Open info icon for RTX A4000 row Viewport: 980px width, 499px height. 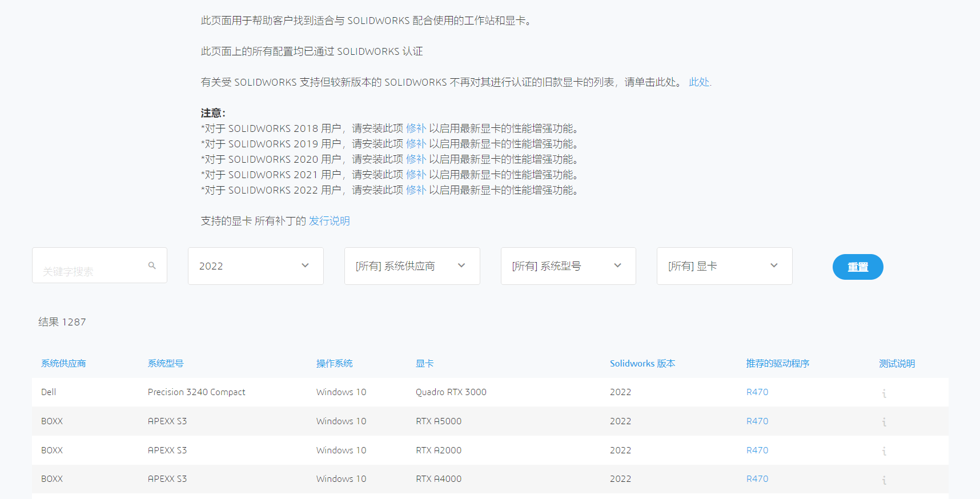[884, 480]
